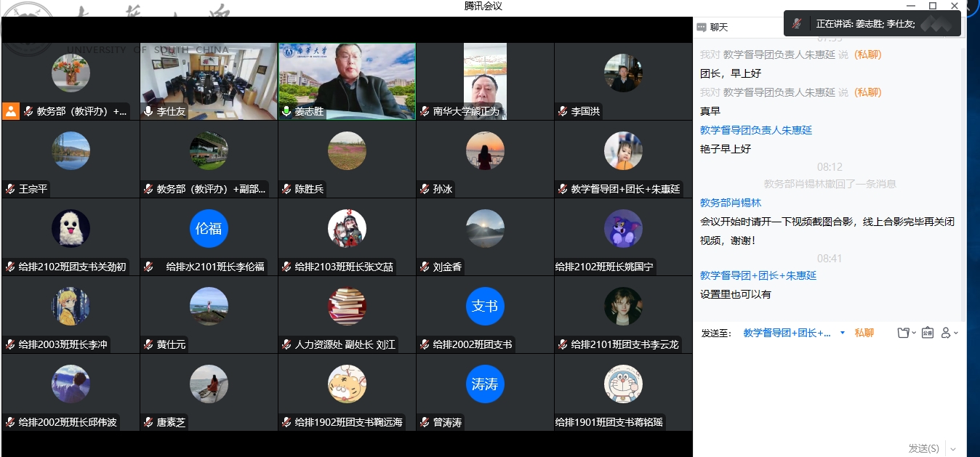Click the green mic icon next to 姜志胜

(x=286, y=112)
